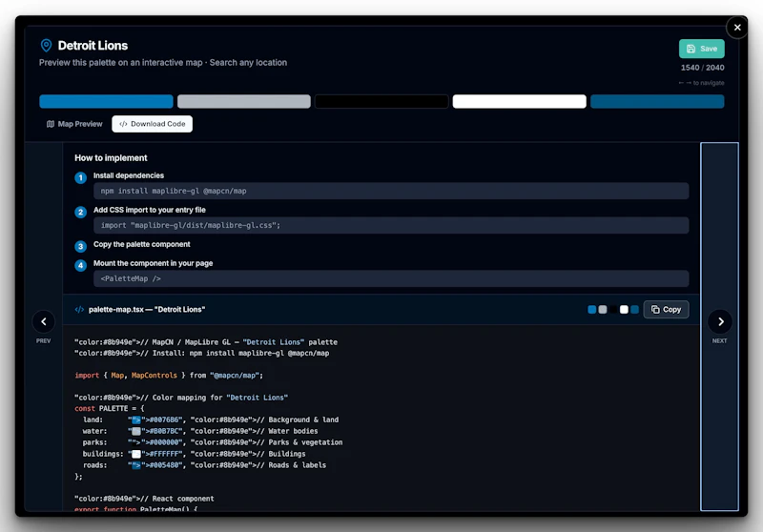
Task: Select the white palette color bar
Action: [519, 101]
